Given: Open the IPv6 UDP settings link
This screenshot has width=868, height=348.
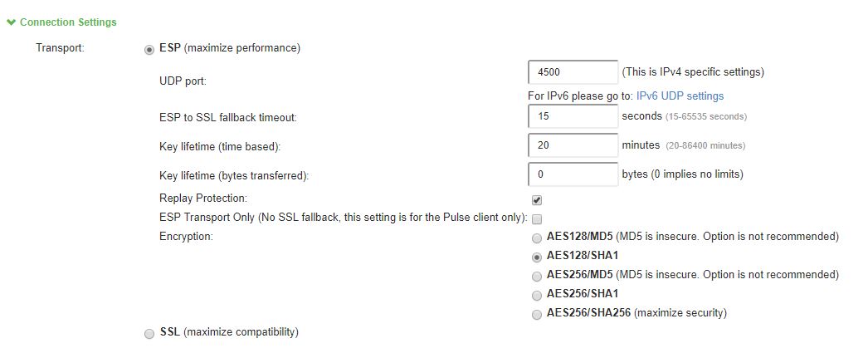Looking at the screenshot, I should [680, 96].
